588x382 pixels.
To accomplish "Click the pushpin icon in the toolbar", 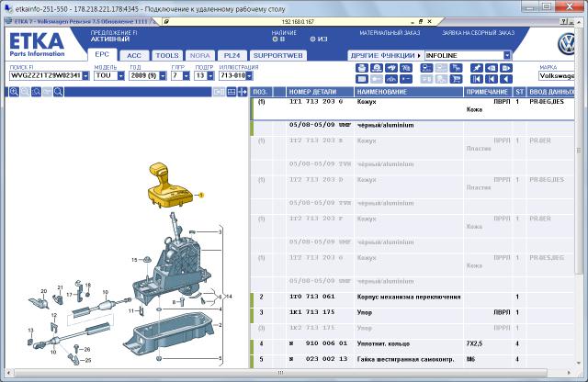I will point(477,68).
